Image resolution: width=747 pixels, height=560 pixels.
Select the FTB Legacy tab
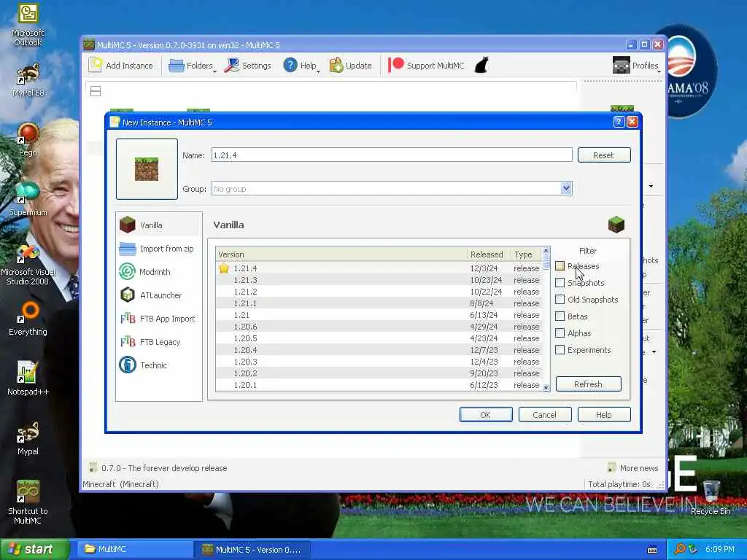tap(158, 342)
